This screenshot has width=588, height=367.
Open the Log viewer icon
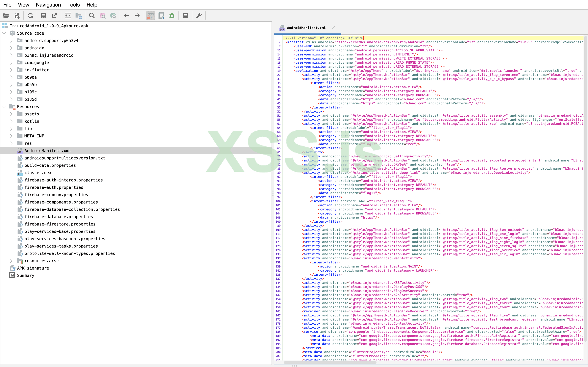click(185, 16)
